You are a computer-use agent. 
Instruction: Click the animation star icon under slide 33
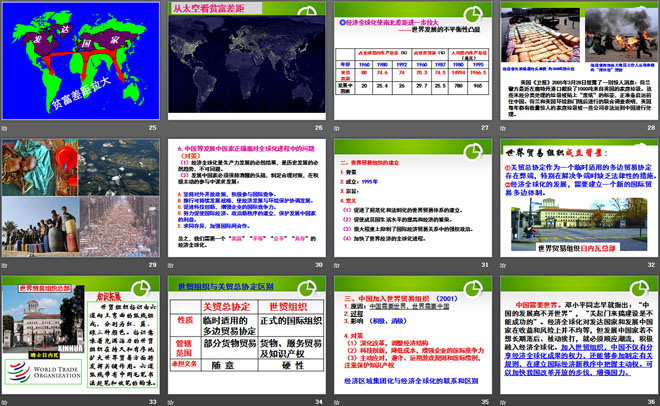pos(5,402)
